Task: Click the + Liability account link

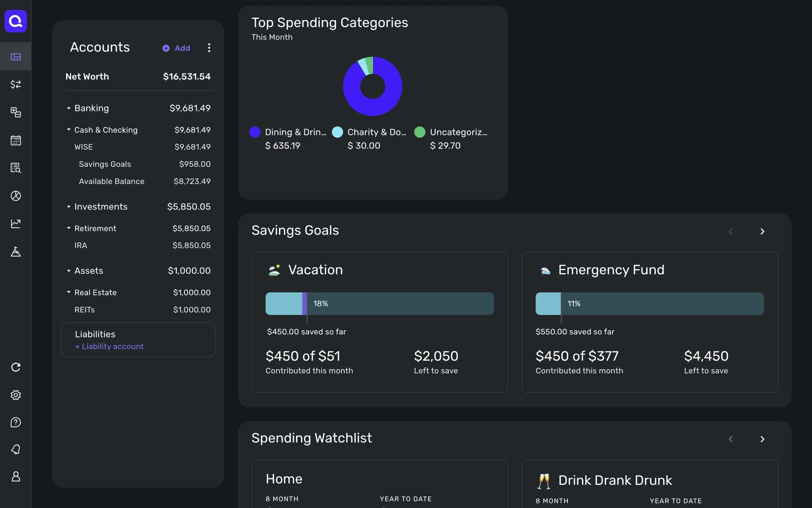Action: (x=110, y=346)
